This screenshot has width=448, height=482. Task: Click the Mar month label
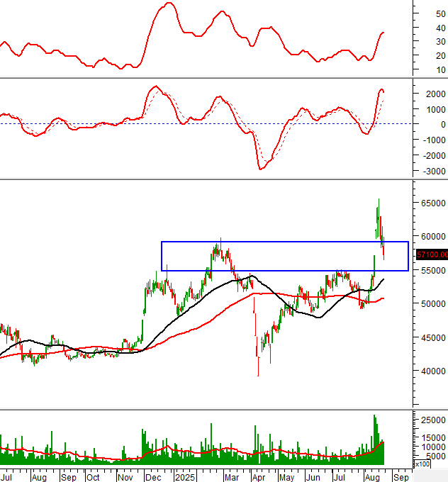(x=232, y=477)
